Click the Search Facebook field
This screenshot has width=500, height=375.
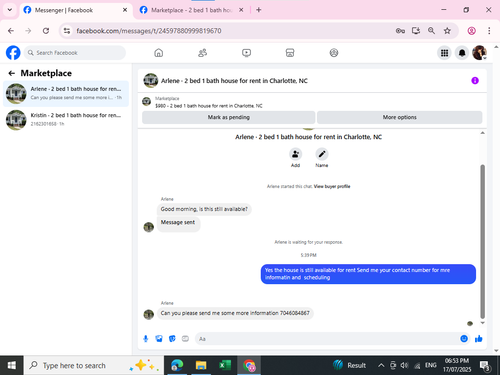[75, 53]
